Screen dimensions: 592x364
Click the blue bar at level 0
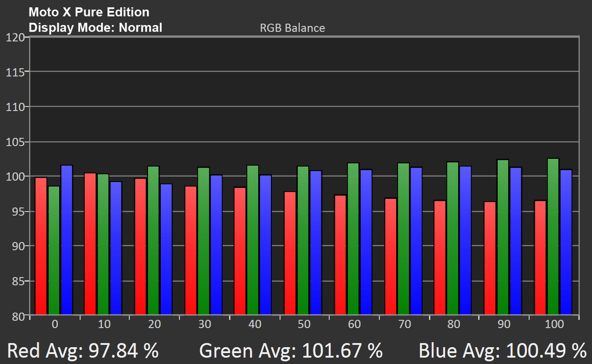[x=67, y=240]
